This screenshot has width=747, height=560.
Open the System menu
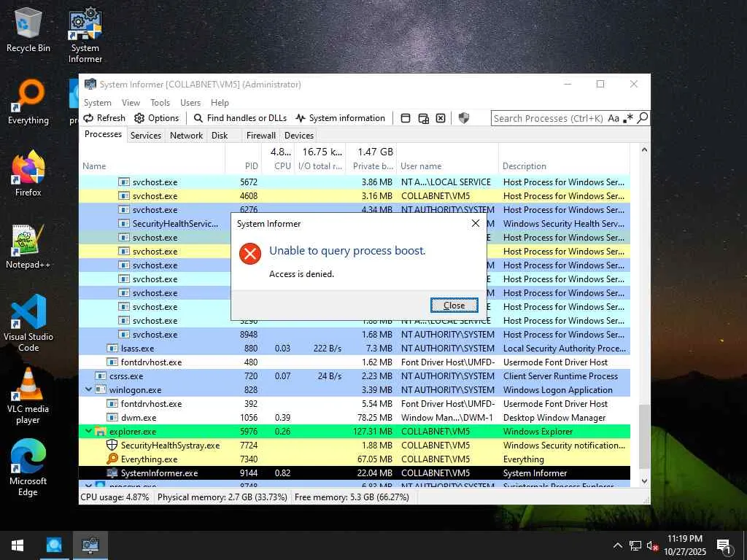pyautogui.click(x=97, y=102)
